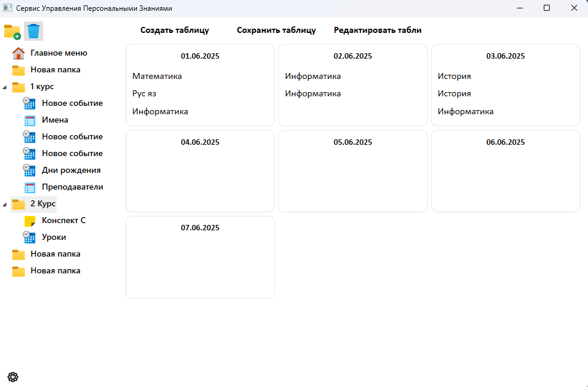Image resolution: width=588 pixels, height=387 pixels.
Task: Select the 01.06.2025 date header
Action: point(200,56)
